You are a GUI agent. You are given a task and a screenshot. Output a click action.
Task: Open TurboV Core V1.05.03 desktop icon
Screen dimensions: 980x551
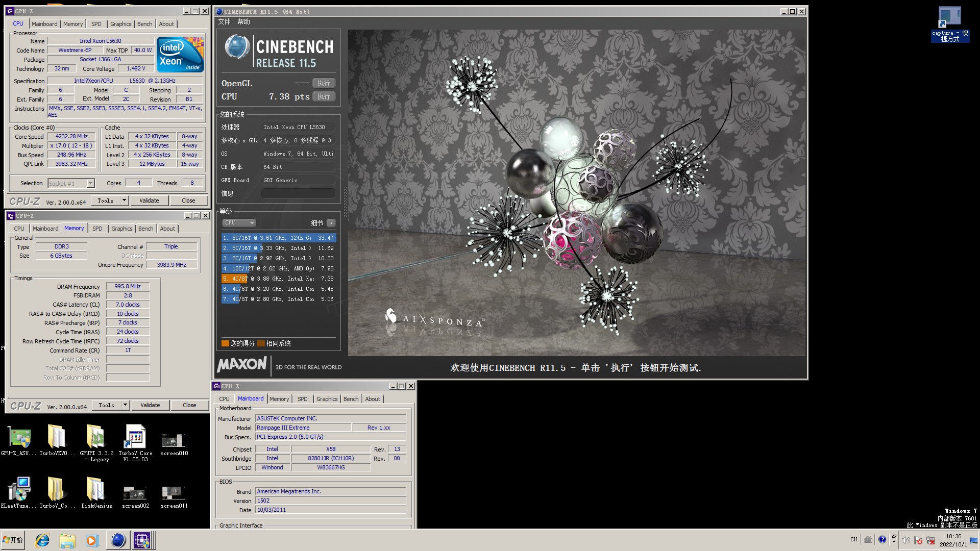tap(135, 443)
